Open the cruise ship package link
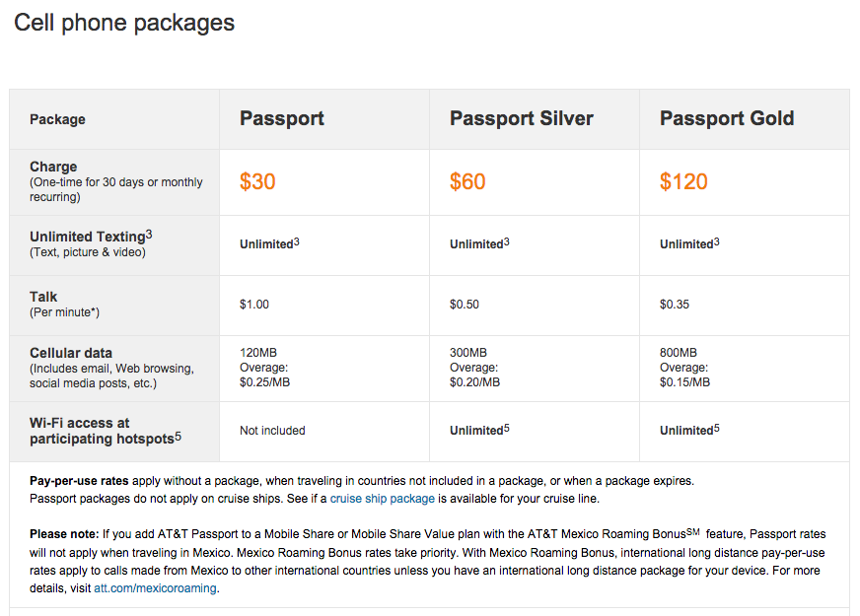The width and height of the screenshot is (860, 616). click(383, 499)
